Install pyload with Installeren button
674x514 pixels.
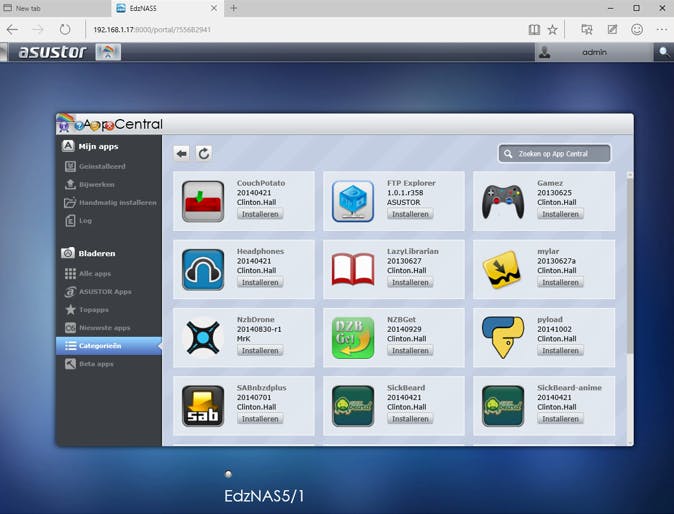pos(560,351)
